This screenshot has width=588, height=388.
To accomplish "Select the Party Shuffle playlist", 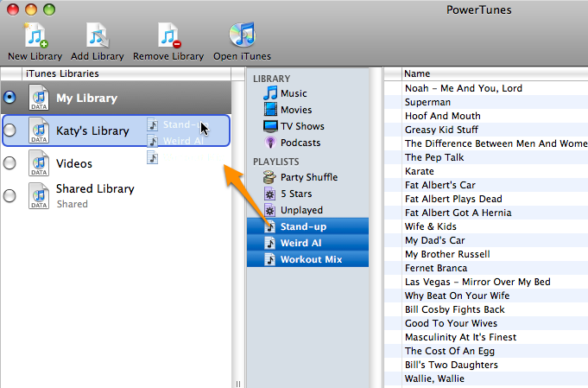I will tap(307, 177).
